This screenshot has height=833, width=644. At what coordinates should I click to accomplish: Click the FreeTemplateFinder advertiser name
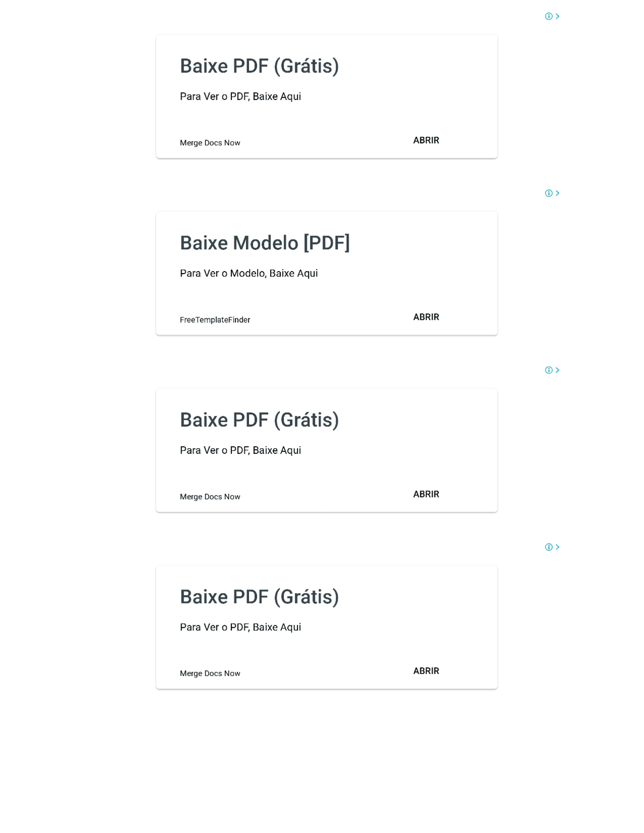coord(215,320)
